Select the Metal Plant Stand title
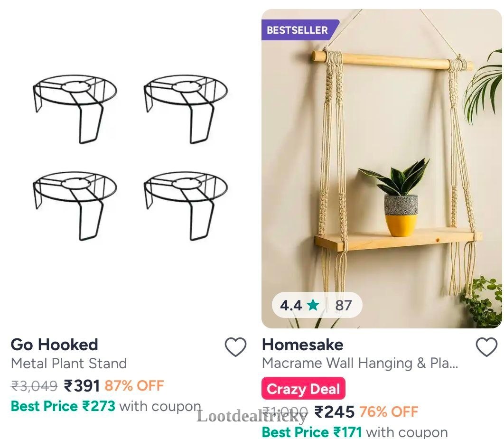The width and height of the screenshot is (504, 439). click(x=69, y=364)
